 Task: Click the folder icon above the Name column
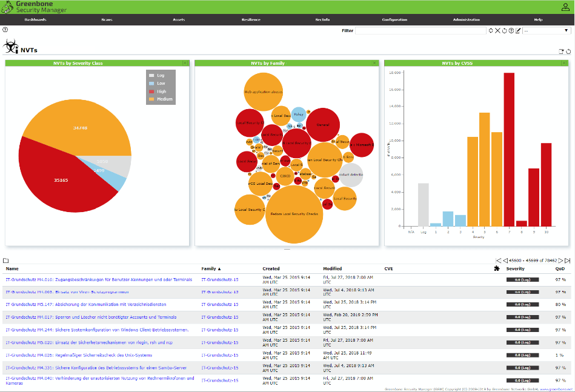5,261
